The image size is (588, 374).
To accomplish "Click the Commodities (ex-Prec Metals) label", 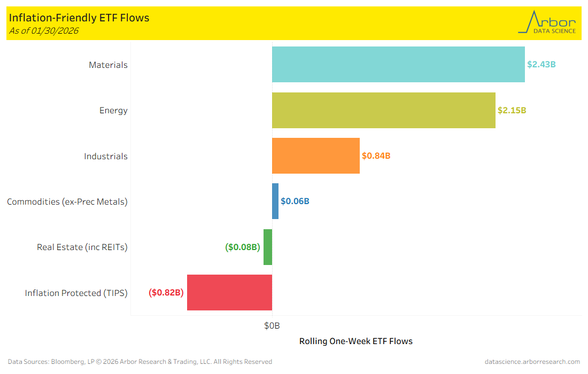I will pyautogui.click(x=67, y=202).
